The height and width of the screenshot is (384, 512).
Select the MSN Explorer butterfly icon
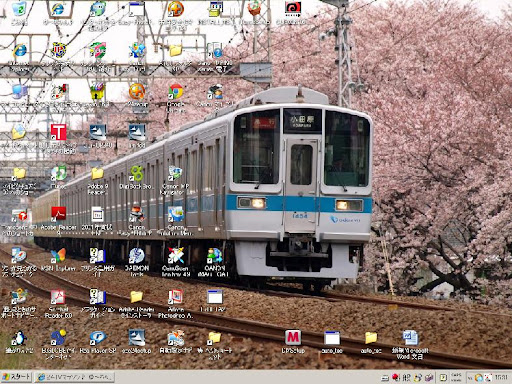(x=58, y=255)
